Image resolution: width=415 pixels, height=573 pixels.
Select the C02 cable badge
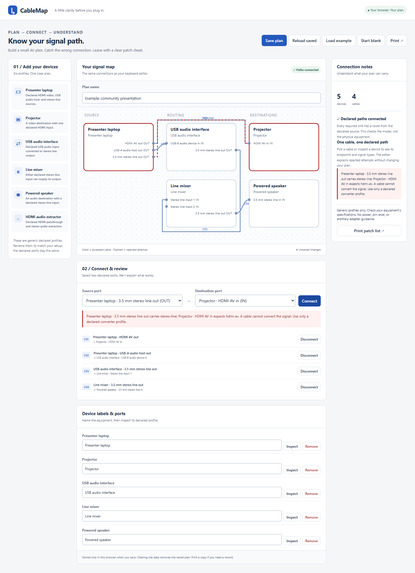tap(86, 355)
